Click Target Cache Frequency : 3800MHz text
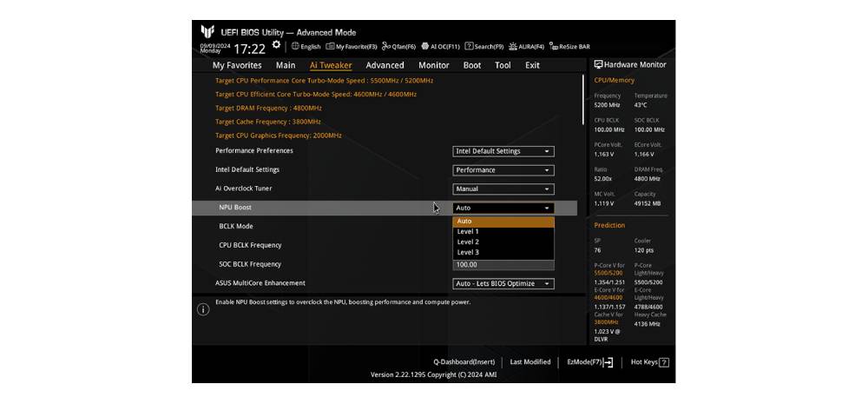The height and width of the screenshot is (404, 868). [268, 122]
